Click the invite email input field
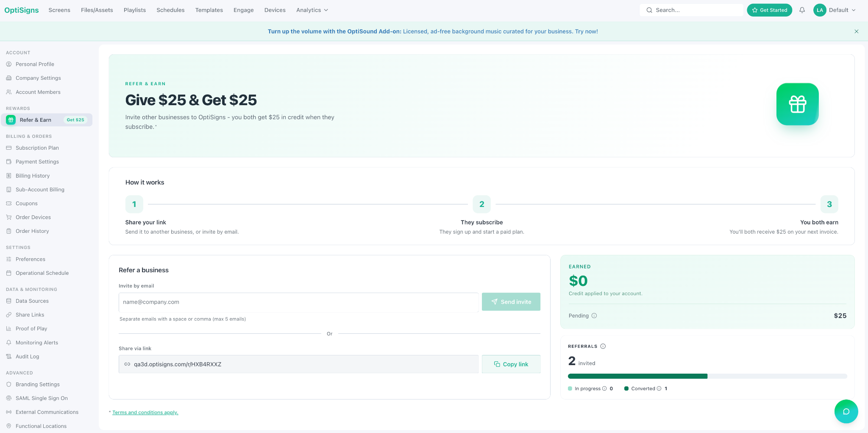The width and height of the screenshot is (868, 433). pyautogui.click(x=299, y=302)
